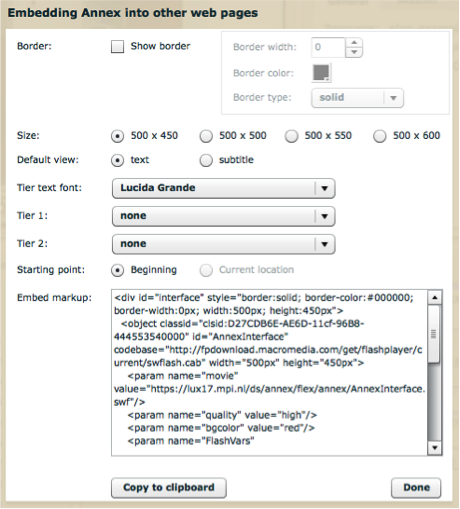This screenshot has height=509, width=460.
Task: Click the 'Border color:' label
Action: 263,73
